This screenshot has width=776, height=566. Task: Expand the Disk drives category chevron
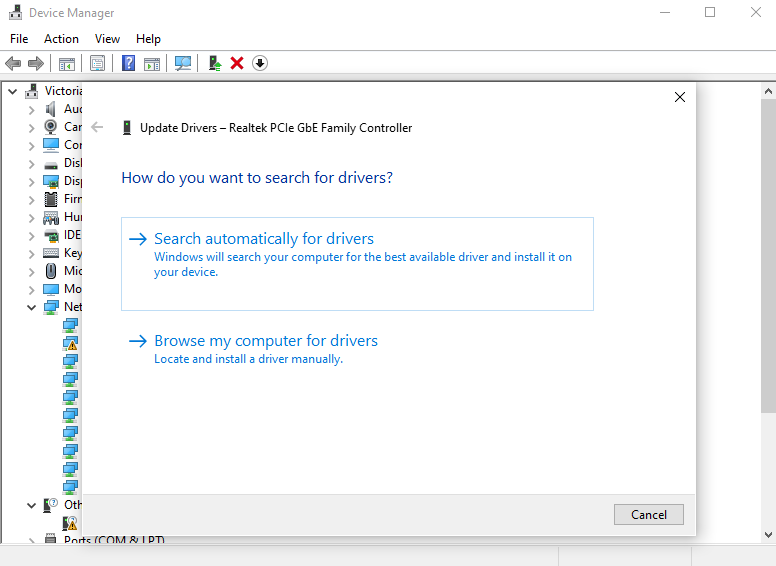32,164
